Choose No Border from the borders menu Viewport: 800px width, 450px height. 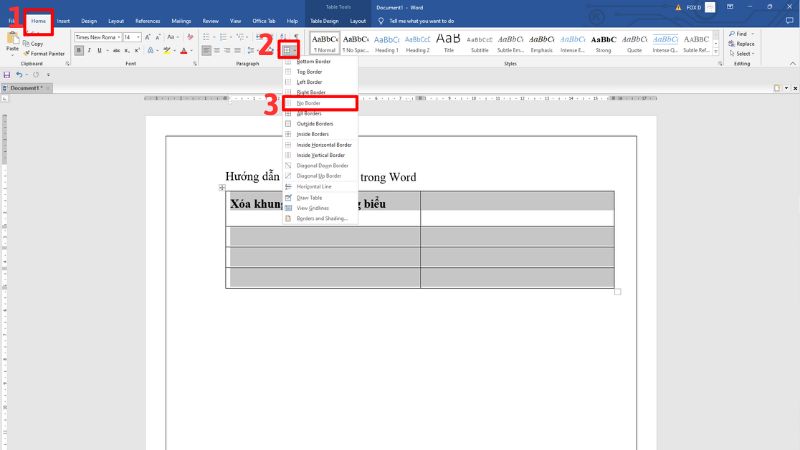coord(319,103)
